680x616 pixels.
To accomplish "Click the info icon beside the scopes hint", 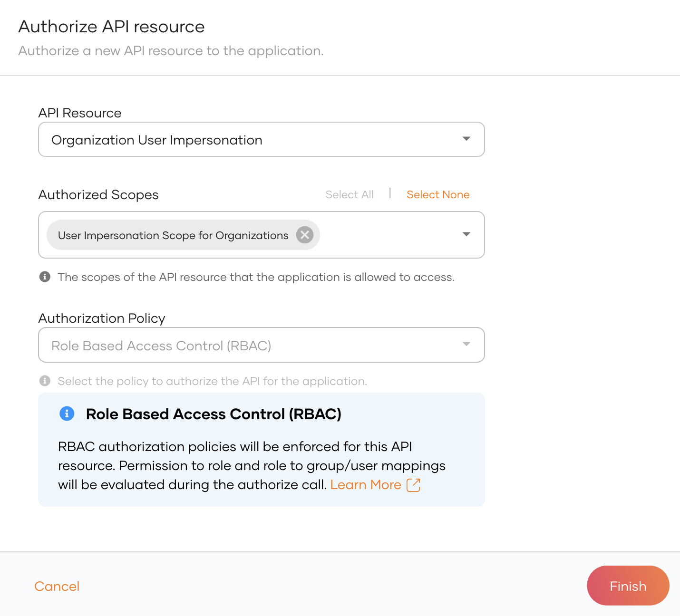I will [45, 277].
